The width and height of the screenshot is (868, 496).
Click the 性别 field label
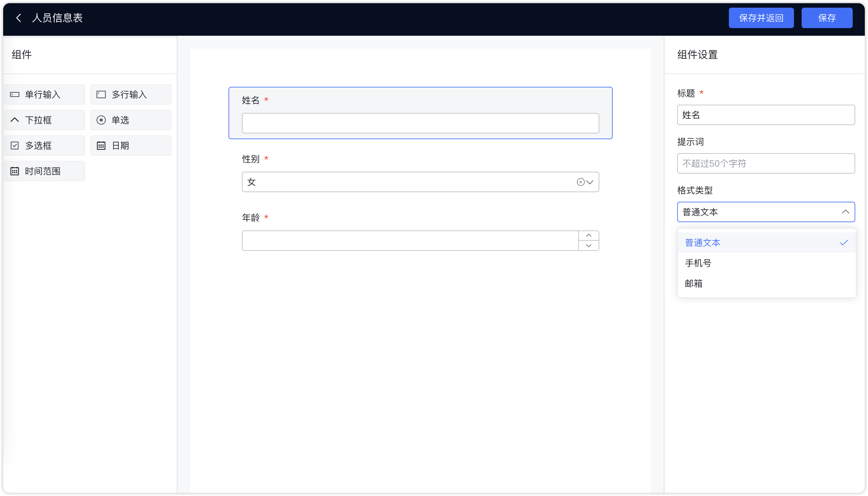click(251, 159)
